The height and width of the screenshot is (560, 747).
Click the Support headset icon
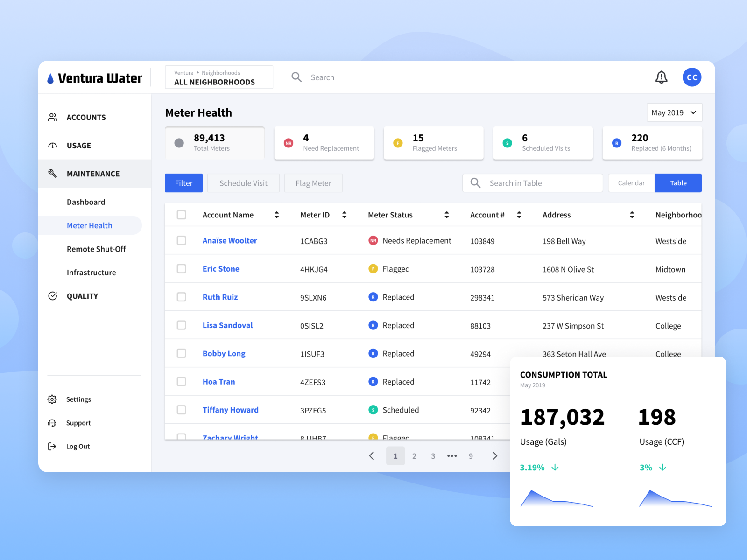pos(52,423)
